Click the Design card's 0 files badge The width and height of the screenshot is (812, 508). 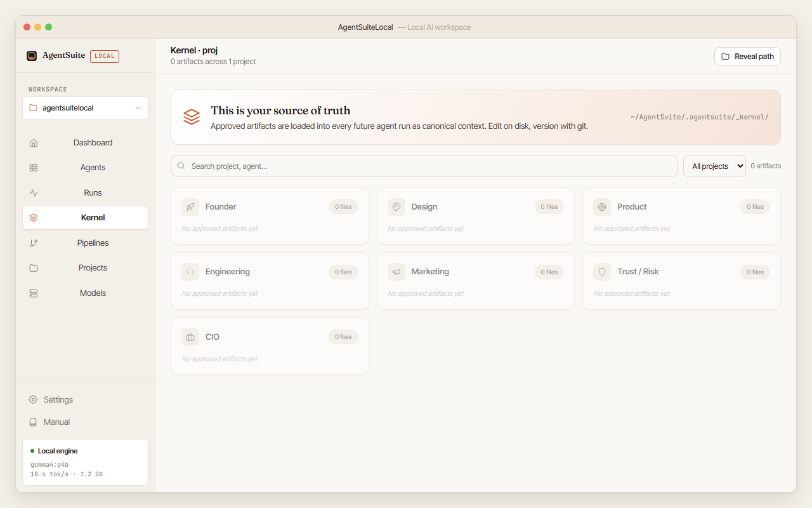coord(549,207)
